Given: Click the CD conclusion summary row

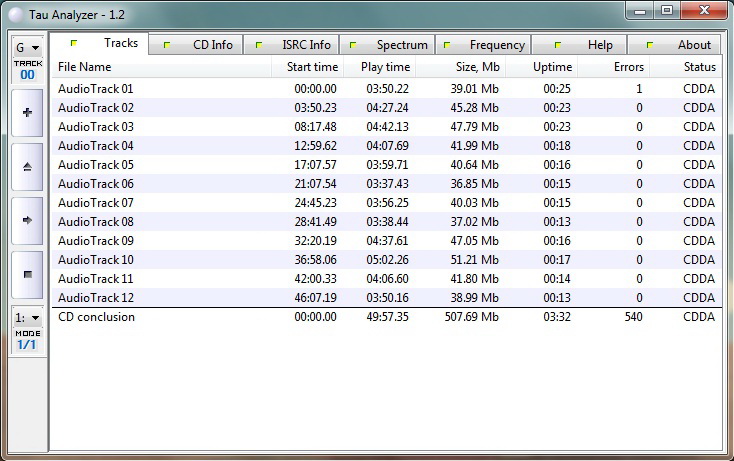Looking at the screenshot, I should (96, 317).
